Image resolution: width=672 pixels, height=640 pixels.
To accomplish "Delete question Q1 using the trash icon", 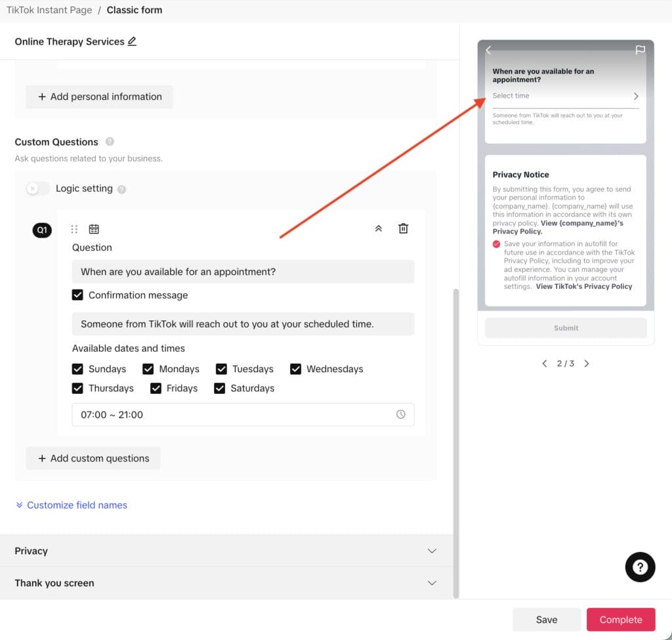I will 403,228.
